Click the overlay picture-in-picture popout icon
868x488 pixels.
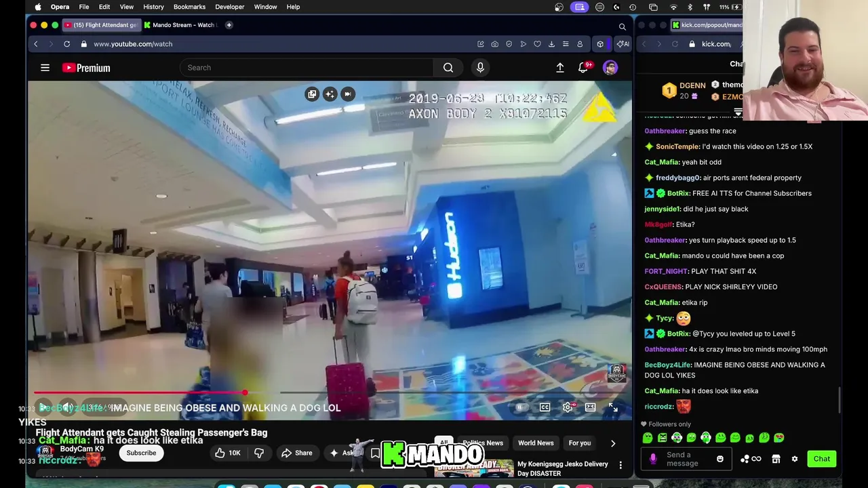point(312,94)
